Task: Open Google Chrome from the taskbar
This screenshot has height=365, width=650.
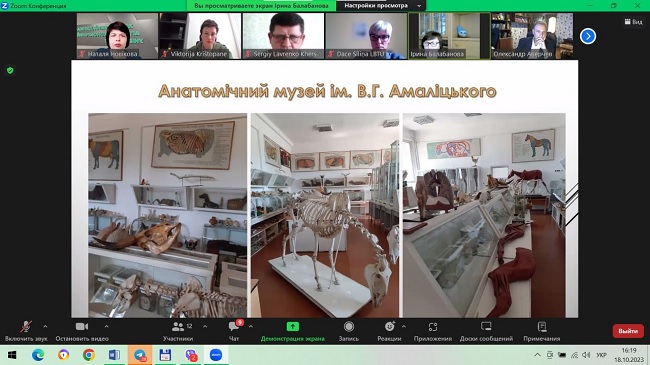Action: coord(89,355)
